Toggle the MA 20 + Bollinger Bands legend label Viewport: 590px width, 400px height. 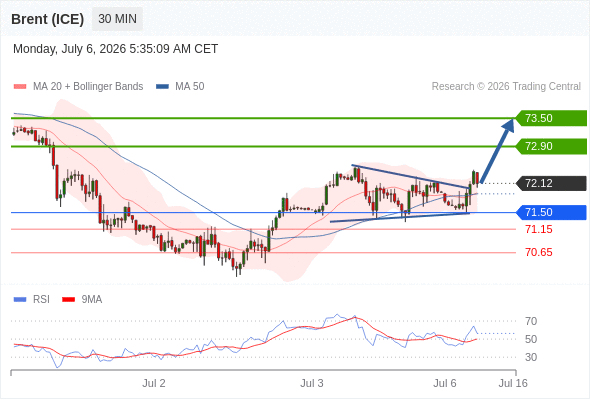point(88,87)
